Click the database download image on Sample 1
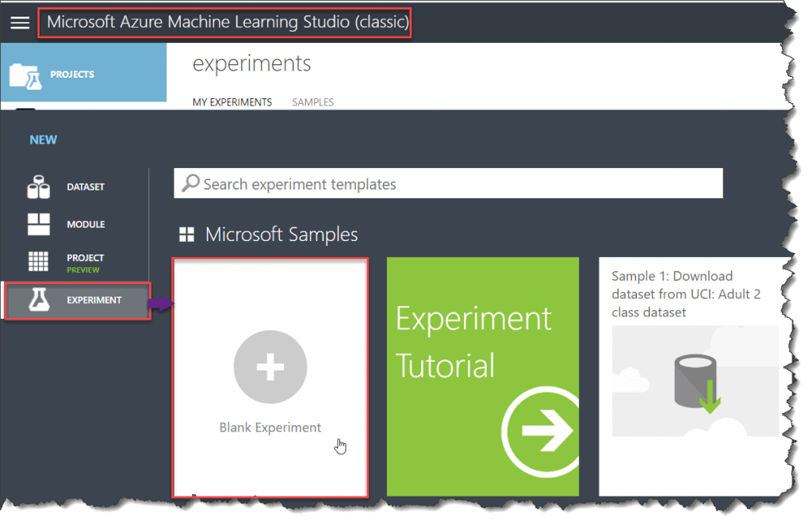This screenshot has width=812, height=525. [695, 381]
